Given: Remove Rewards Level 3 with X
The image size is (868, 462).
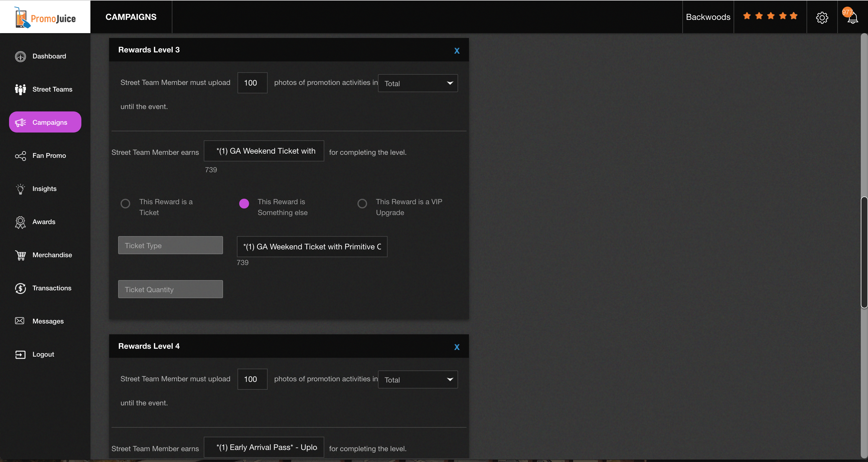Looking at the screenshot, I should tap(457, 51).
